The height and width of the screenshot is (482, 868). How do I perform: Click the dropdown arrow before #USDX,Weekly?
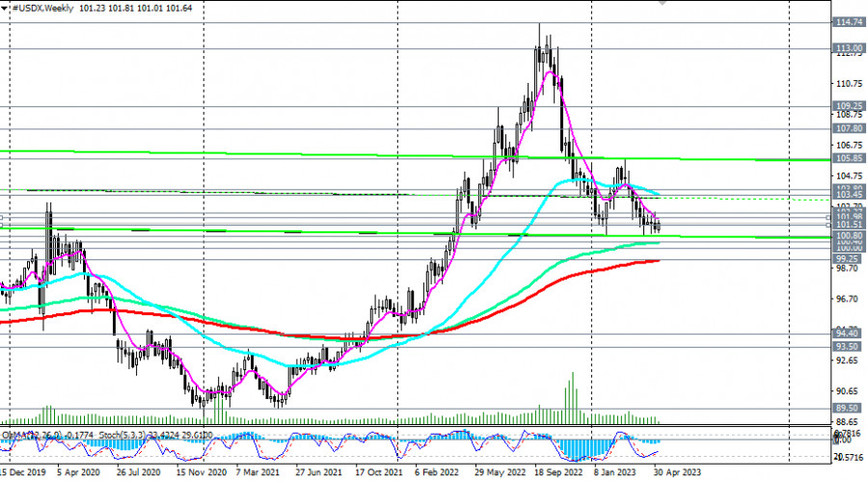pos(7,9)
